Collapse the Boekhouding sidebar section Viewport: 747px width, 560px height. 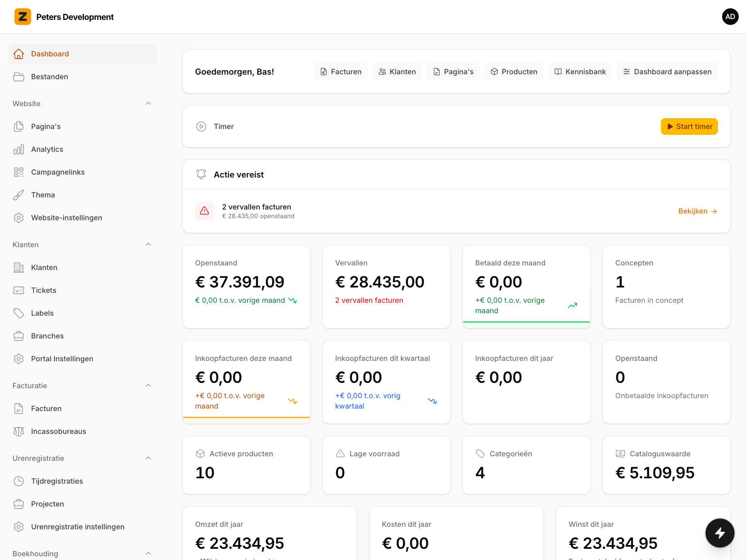[149, 553]
